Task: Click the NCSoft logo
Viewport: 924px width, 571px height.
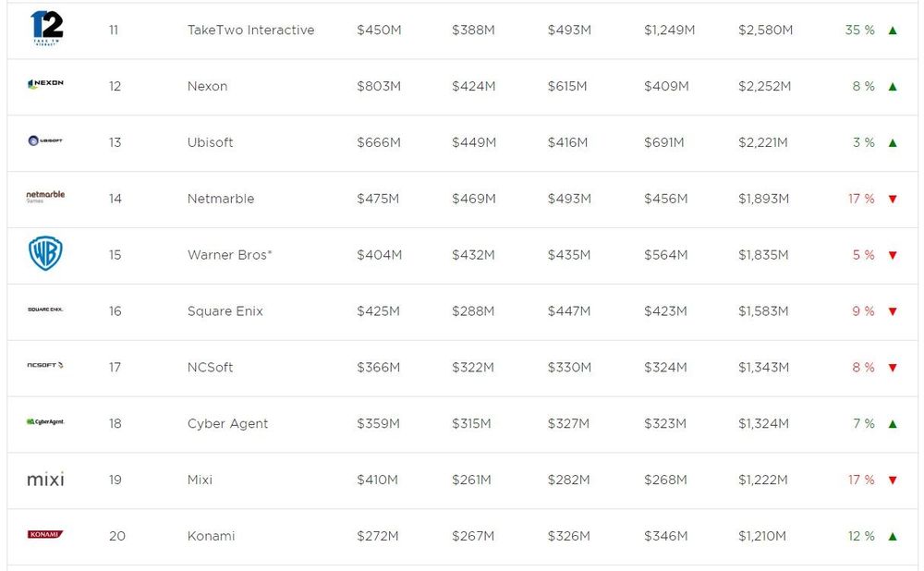Action: [x=45, y=366]
